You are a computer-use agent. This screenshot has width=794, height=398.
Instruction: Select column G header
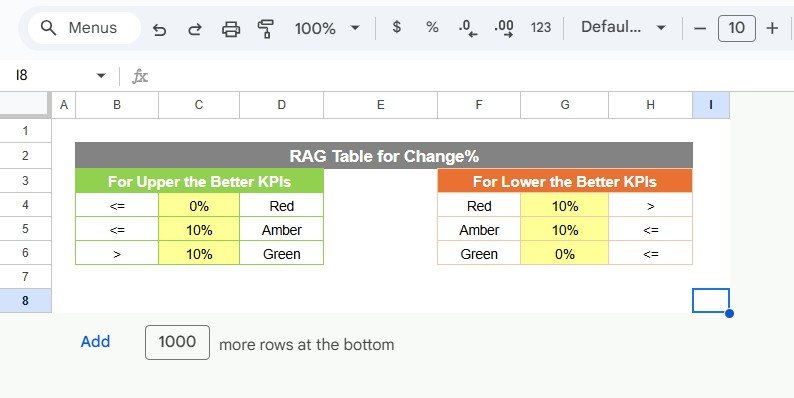click(565, 105)
